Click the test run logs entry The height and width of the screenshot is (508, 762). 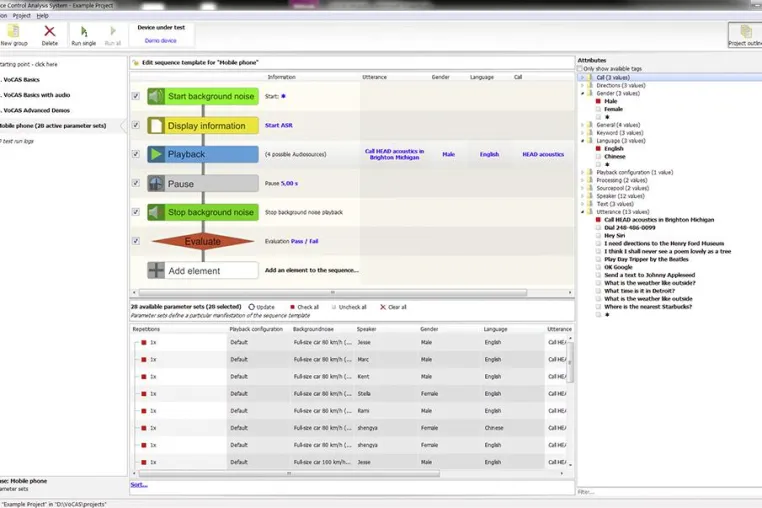(18, 141)
